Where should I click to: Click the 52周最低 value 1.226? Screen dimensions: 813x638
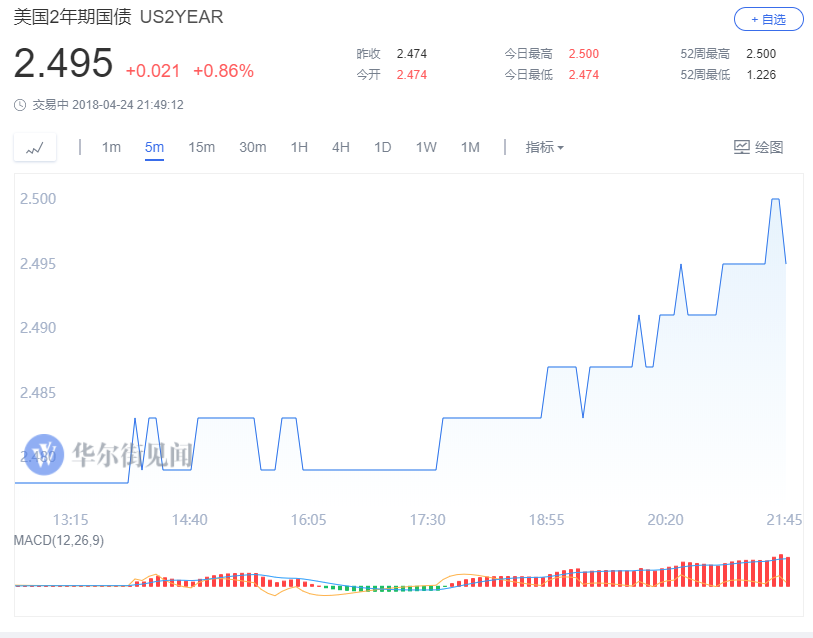pyautogui.click(x=761, y=75)
